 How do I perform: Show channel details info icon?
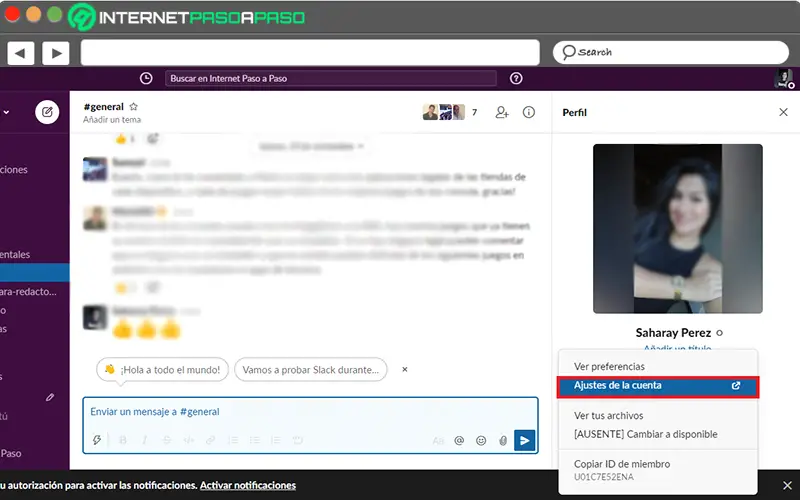(529, 112)
